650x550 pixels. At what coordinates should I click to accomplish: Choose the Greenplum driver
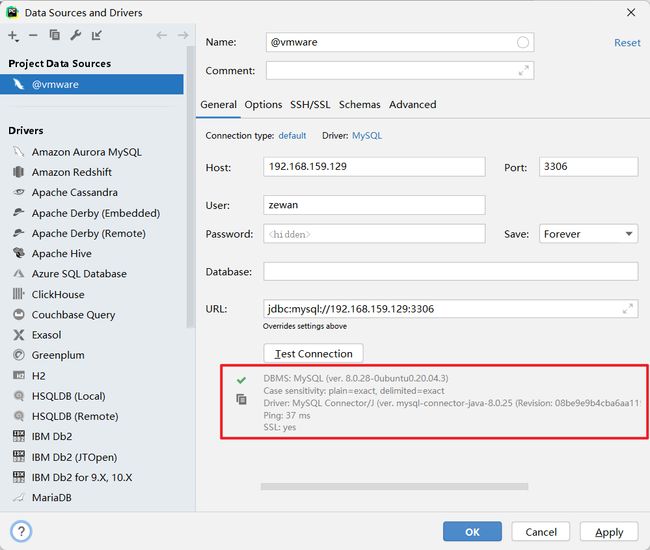(58, 355)
